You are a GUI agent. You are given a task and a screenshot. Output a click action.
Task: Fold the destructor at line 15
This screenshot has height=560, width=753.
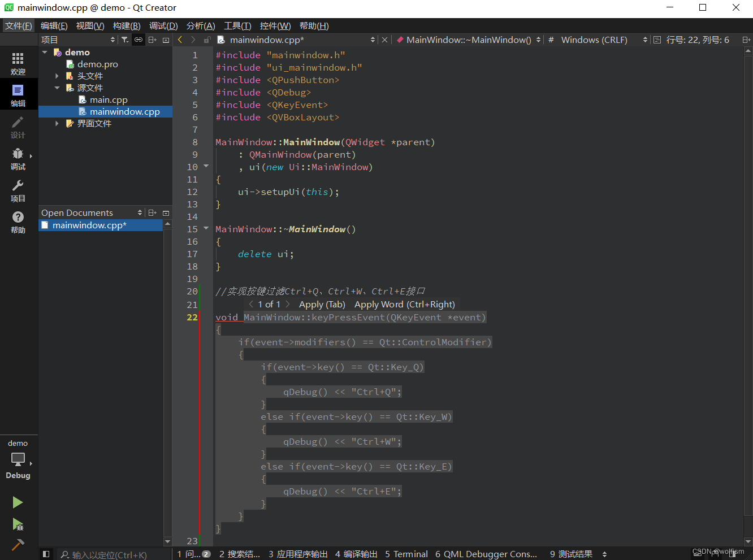(206, 228)
